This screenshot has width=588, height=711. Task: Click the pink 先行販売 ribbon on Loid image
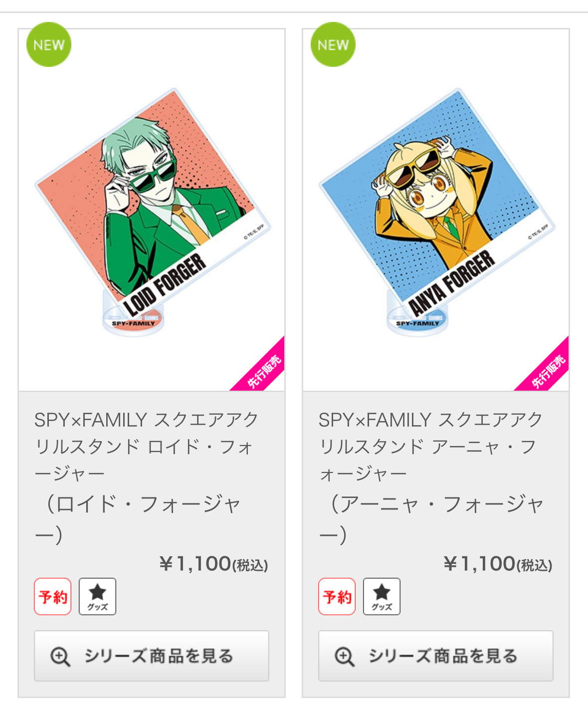[x=262, y=368]
